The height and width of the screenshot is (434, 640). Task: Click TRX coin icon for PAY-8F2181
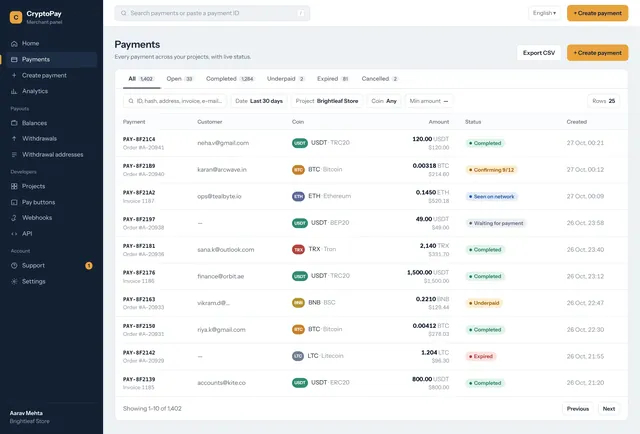(298, 249)
